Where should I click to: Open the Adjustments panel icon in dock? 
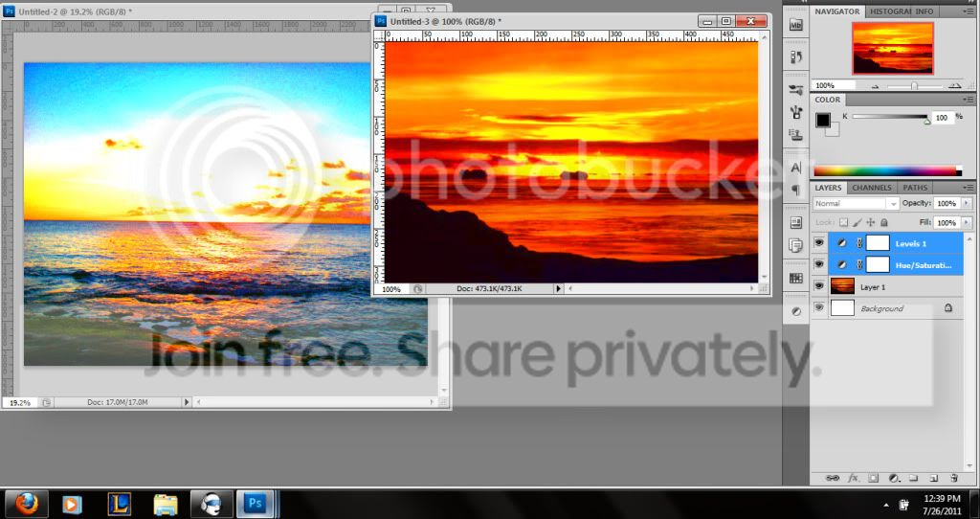pyautogui.click(x=795, y=311)
